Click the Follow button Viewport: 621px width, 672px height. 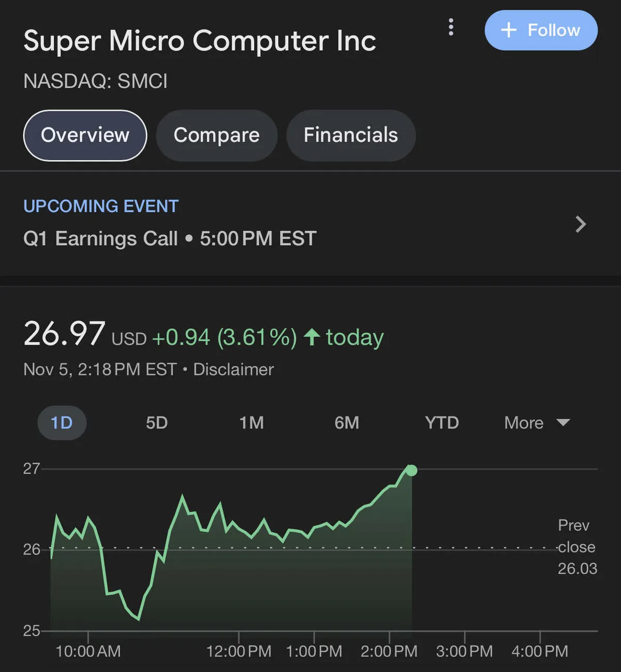pos(541,30)
